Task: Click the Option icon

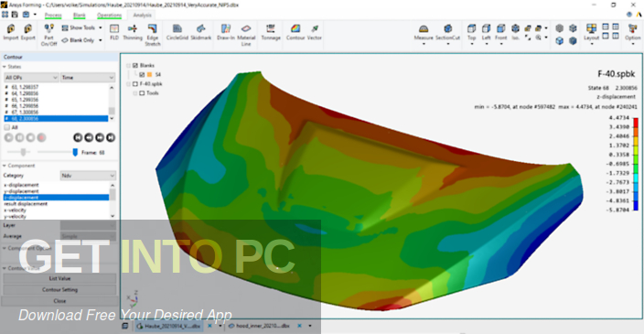Action: [x=632, y=28]
